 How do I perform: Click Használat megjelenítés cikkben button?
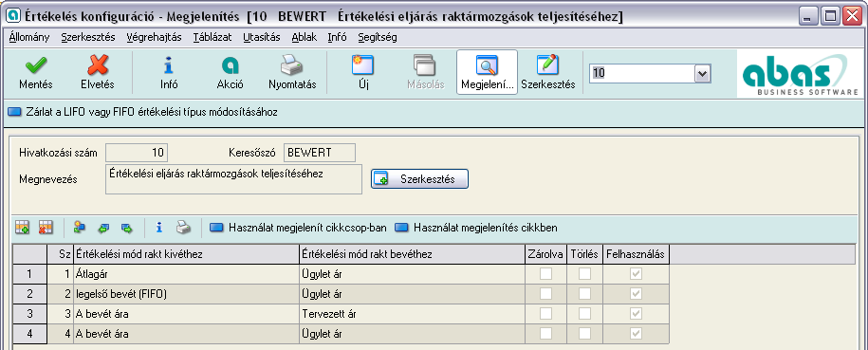(x=476, y=227)
